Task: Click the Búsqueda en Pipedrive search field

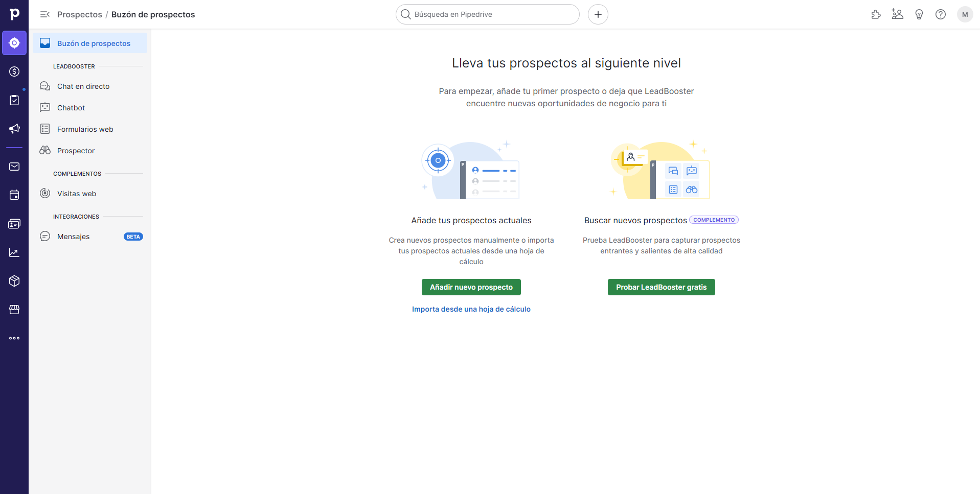Action: pyautogui.click(x=487, y=14)
